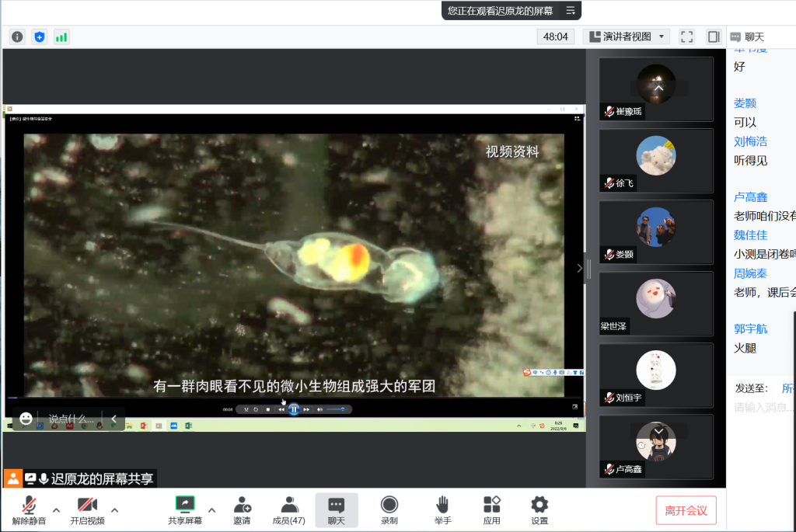796x532 pixels.
Task: Open the 设置 settings gear
Action: coord(539,510)
